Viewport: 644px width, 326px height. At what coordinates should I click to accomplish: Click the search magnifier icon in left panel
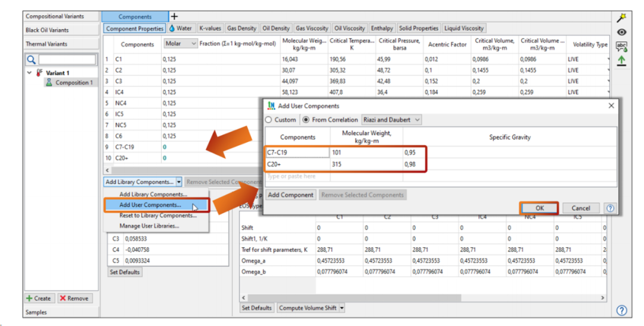tap(32, 60)
